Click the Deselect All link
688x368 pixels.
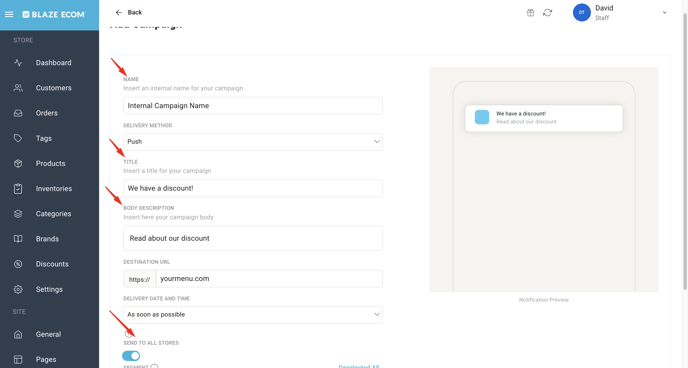[359, 366]
